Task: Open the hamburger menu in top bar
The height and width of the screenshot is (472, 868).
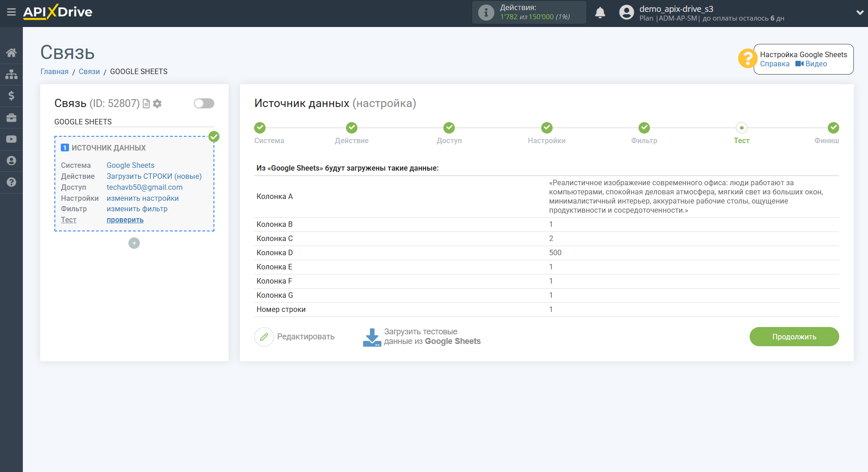Action: (x=11, y=12)
